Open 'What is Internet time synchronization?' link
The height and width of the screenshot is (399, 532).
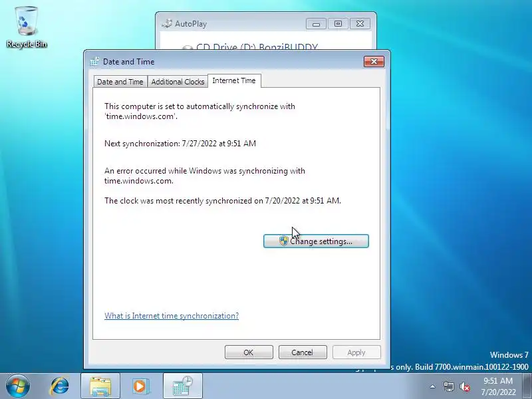(172, 316)
